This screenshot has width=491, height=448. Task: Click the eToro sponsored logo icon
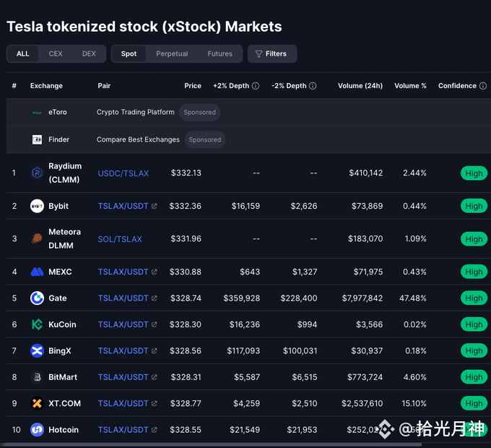[37, 113]
